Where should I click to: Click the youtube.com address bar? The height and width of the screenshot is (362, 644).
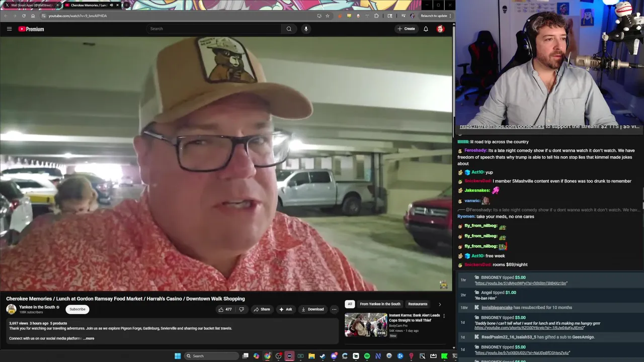click(176, 16)
